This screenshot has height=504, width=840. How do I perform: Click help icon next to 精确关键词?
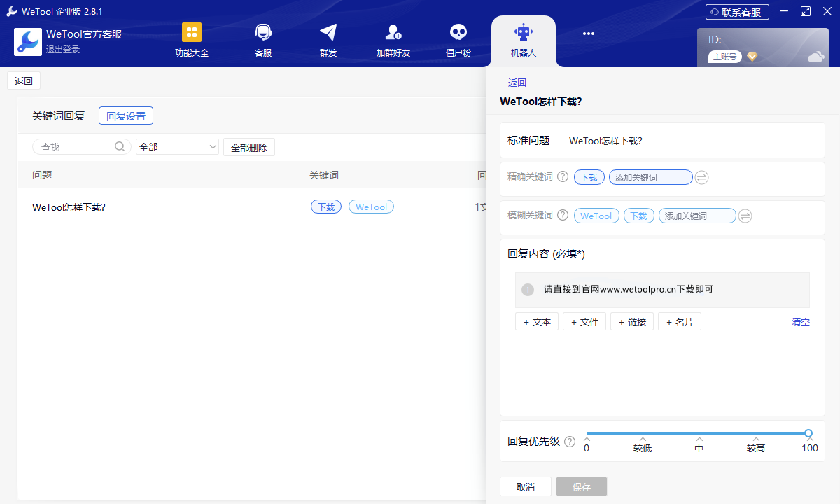tap(563, 177)
